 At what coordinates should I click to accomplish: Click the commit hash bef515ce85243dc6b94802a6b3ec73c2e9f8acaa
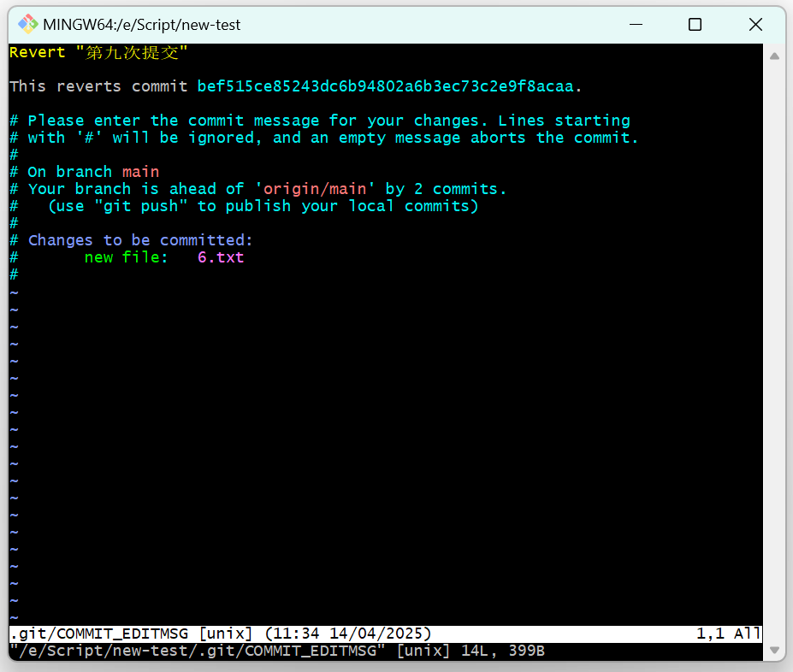click(x=385, y=86)
